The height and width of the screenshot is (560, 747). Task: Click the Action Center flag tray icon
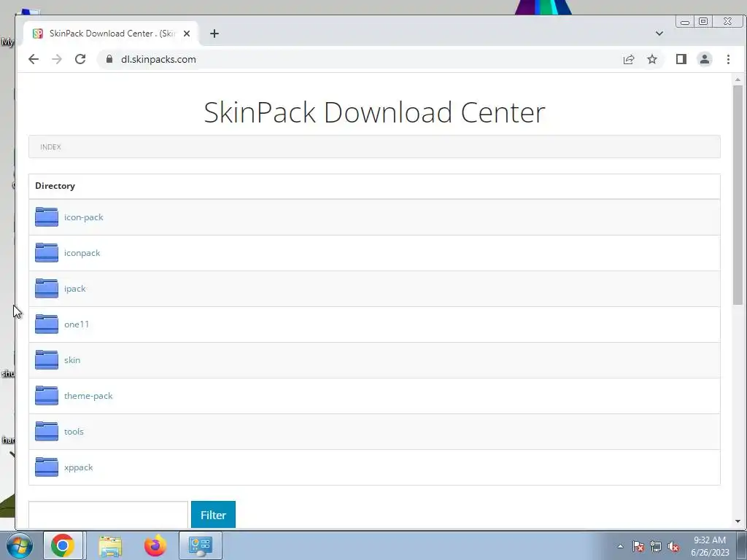pyautogui.click(x=638, y=546)
